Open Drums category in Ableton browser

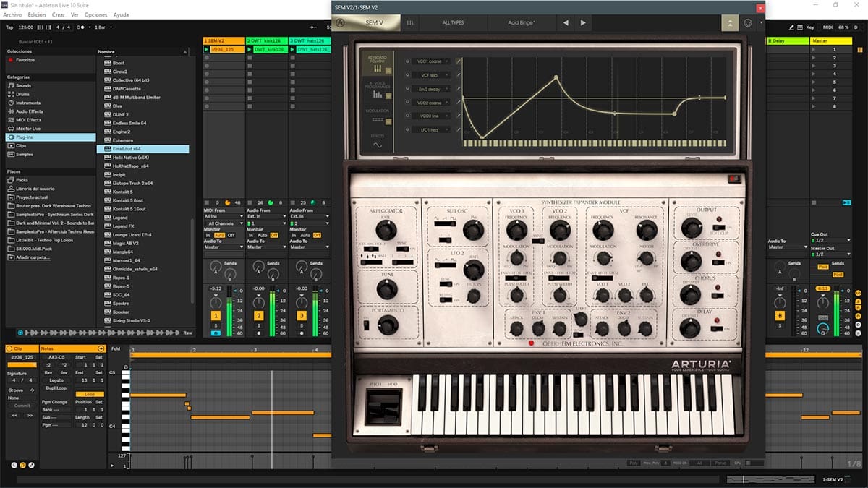pos(23,94)
